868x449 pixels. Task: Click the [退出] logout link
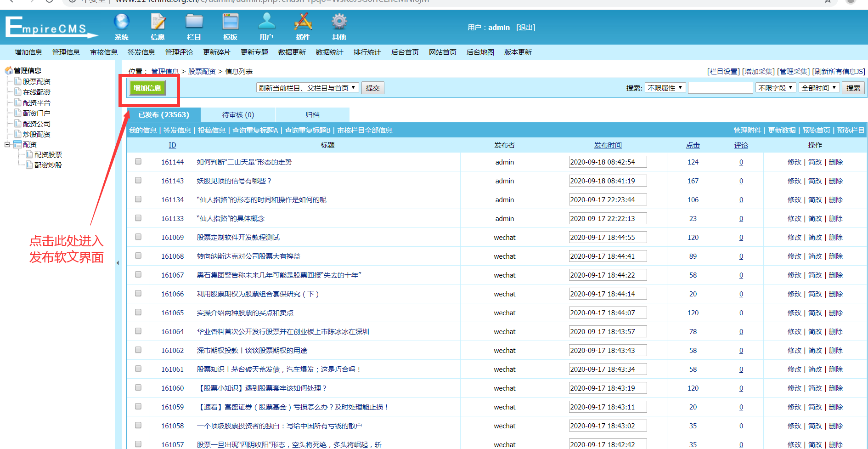(526, 28)
